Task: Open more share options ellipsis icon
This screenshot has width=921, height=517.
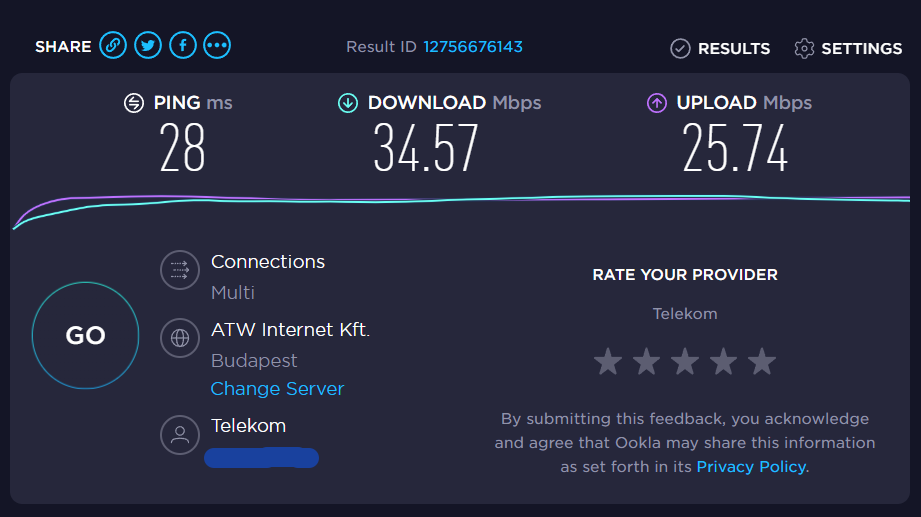Action: click(x=217, y=46)
